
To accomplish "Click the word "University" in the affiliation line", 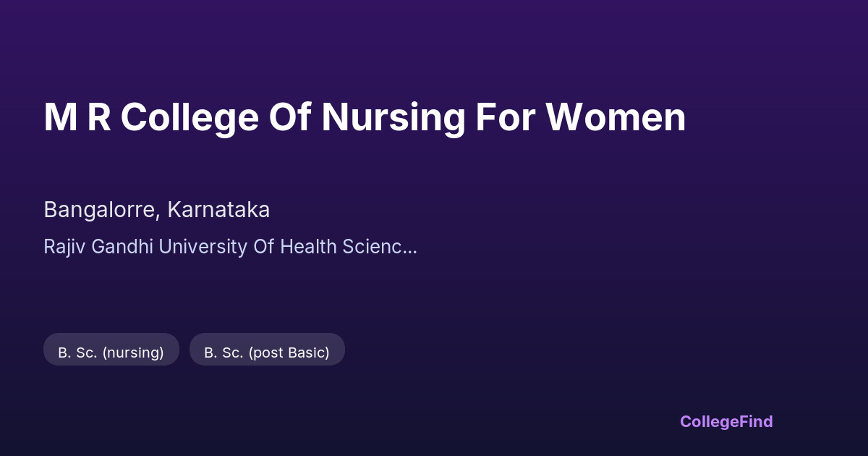I will pos(203,247).
